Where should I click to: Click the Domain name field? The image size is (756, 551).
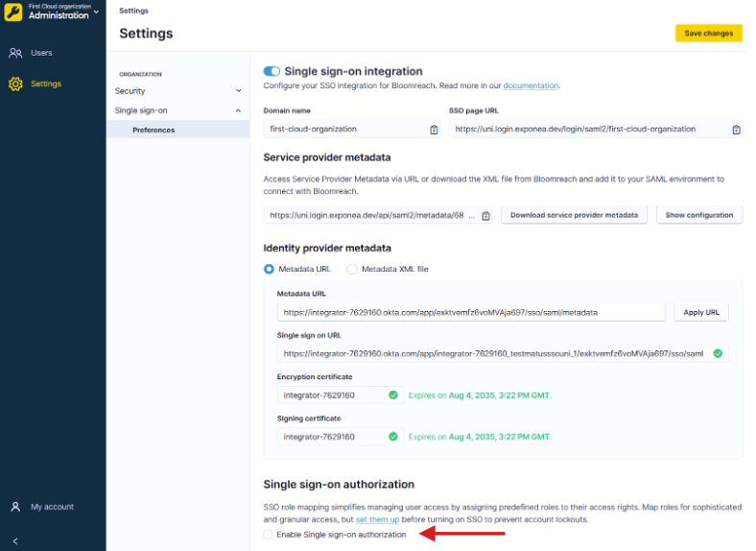pyautogui.click(x=351, y=129)
